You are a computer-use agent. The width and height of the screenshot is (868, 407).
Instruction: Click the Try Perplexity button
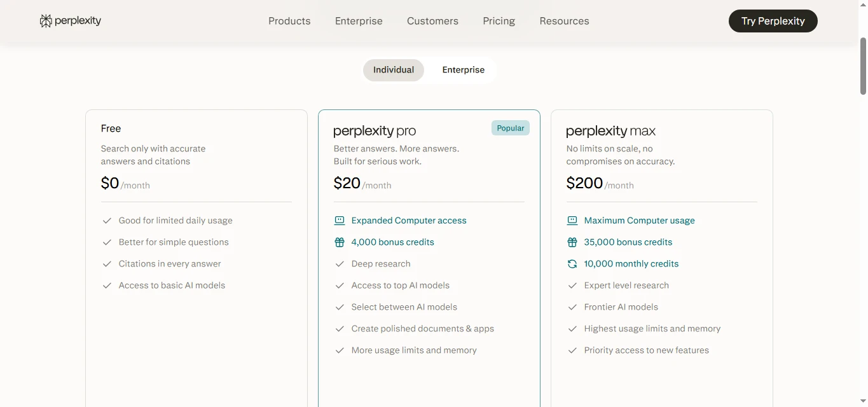(773, 21)
